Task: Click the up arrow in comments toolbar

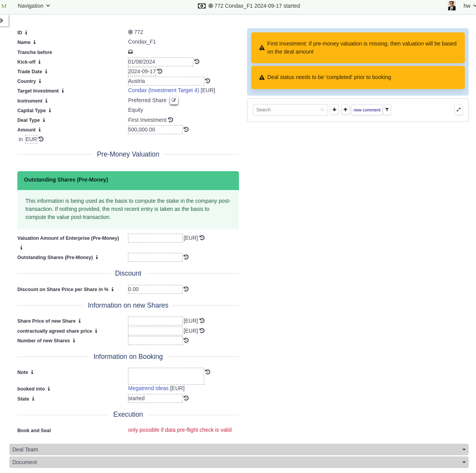Action: point(345,110)
